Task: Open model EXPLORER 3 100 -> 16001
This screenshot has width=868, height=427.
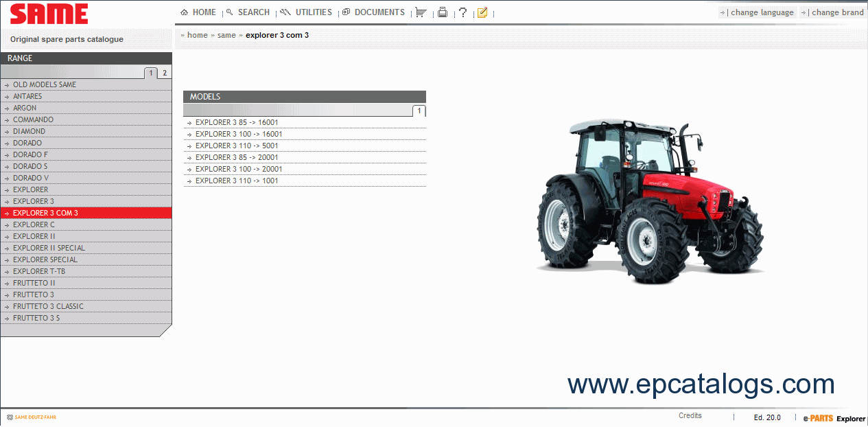Action: point(305,134)
